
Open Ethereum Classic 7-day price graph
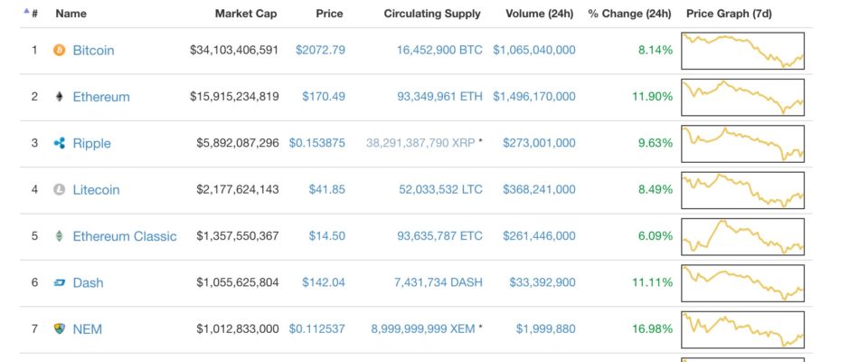(x=742, y=237)
